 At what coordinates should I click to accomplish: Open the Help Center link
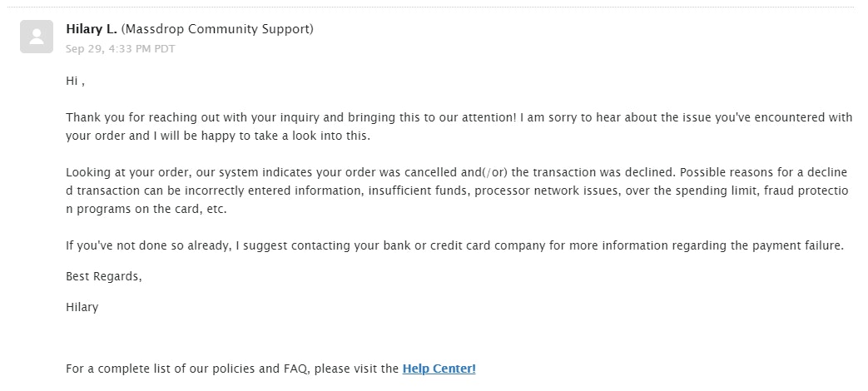click(439, 368)
